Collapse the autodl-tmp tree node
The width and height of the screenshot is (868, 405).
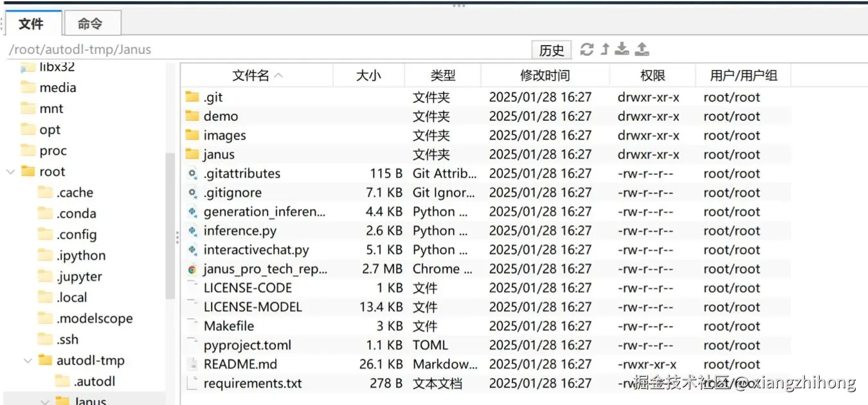(x=28, y=361)
